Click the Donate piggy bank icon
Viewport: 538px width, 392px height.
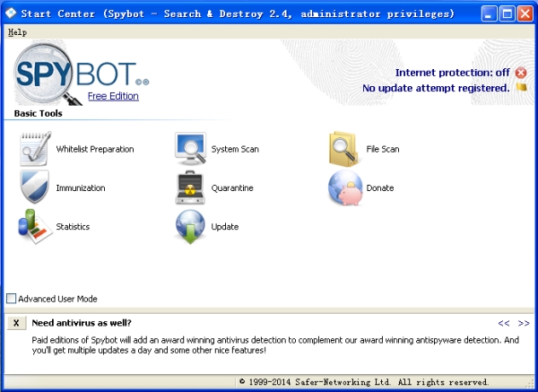(345, 187)
